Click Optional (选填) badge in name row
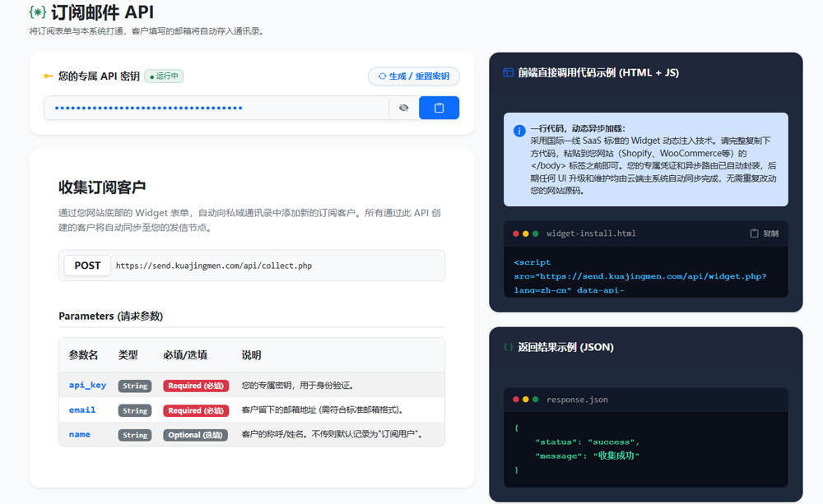823x504 pixels. point(195,435)
